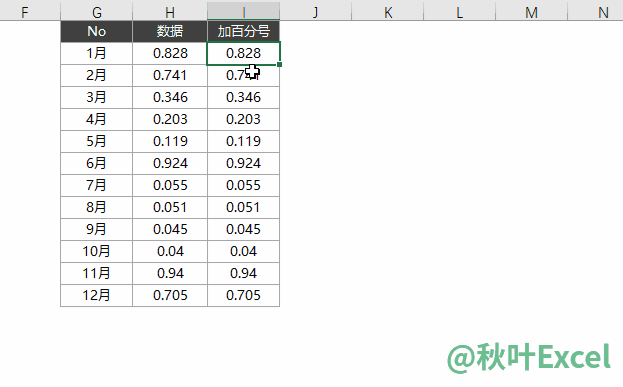This screenshot has height=387, width=623.
Task: Select 0.705 in the 数据 column
Action: point(170,295)
